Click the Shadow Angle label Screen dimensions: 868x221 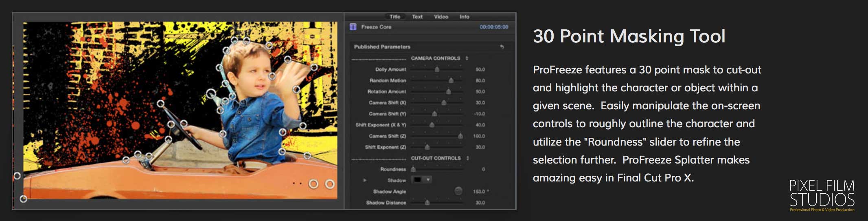click(390, 191)
